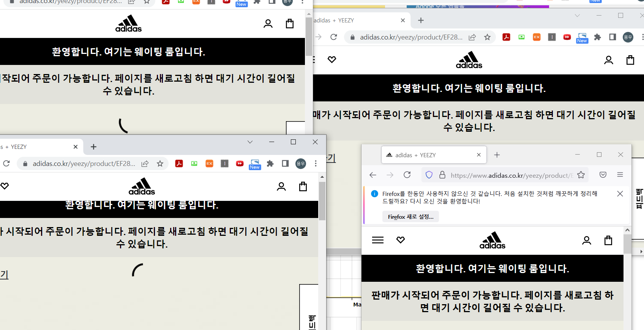Open Extensions puzzle menu in bottom-left Chrome
The image size is (644, 330).
tap(270, 163)
